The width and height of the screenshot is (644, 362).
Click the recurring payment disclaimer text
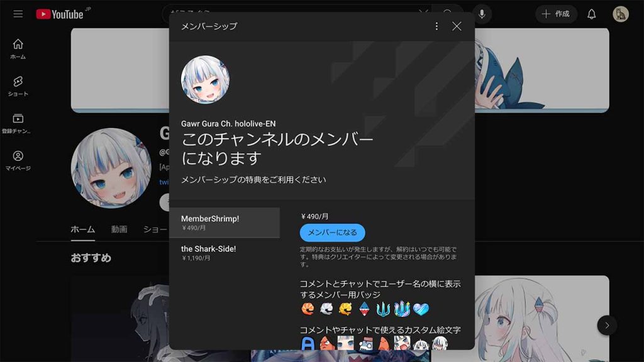(378, 256)
